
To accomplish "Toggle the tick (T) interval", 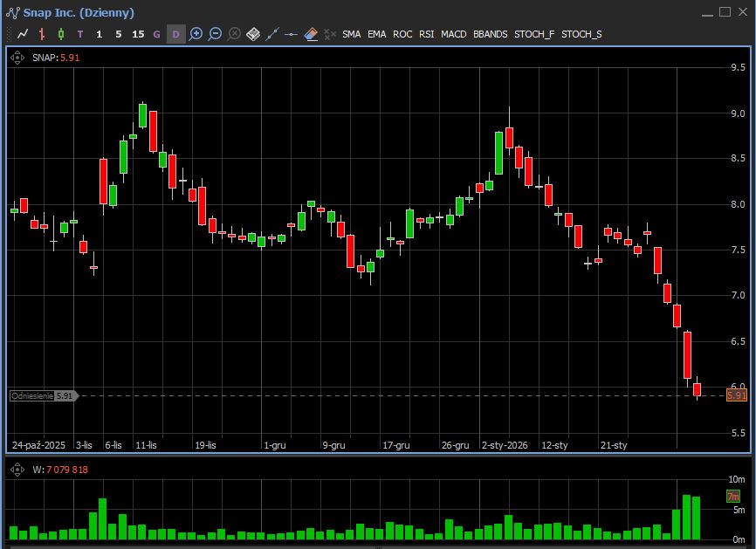I will 80,34.
